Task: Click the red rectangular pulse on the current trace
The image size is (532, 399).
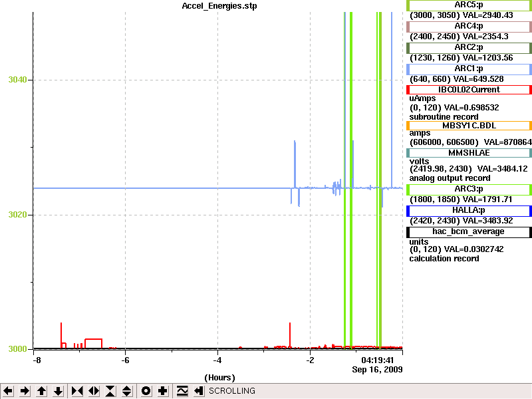Action: click(x=93, y=343)
